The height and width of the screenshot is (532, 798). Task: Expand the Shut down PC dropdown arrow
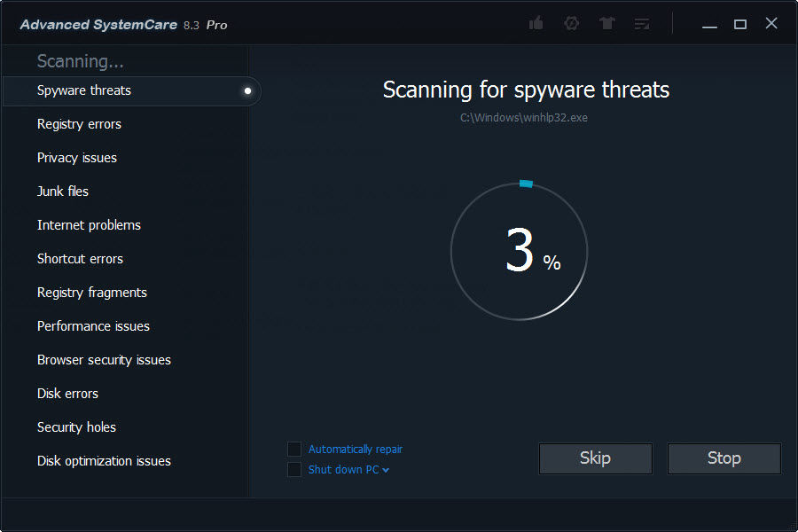(386, 471)
